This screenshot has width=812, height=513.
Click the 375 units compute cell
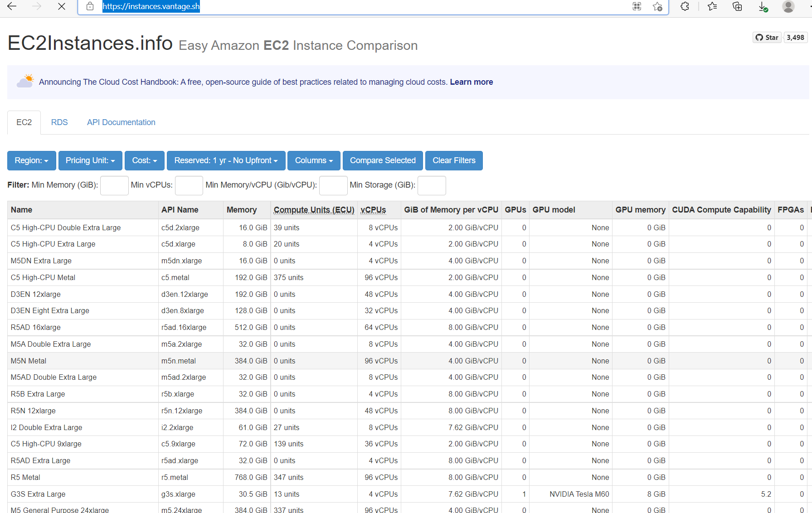pyautogui.click(x=314, y=277)
